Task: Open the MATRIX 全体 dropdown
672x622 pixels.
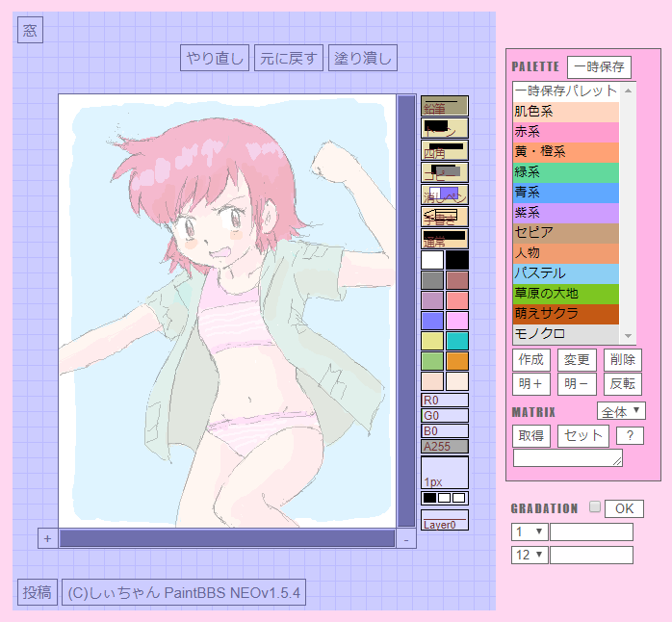Action: point(621,411)
